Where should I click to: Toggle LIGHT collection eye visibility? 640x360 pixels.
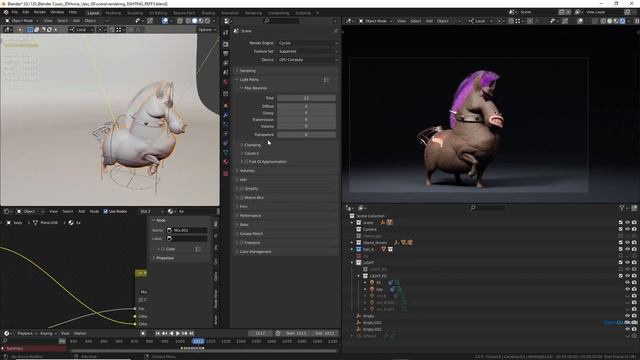click(627, 262)
